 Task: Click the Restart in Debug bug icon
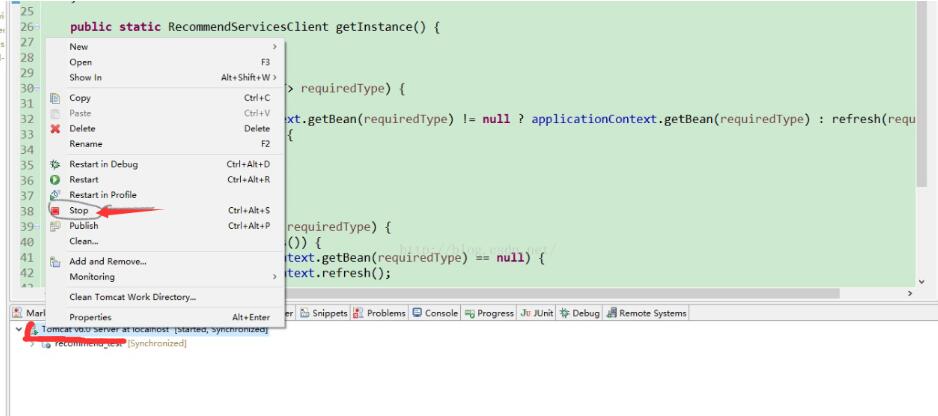tap(55, 164)
